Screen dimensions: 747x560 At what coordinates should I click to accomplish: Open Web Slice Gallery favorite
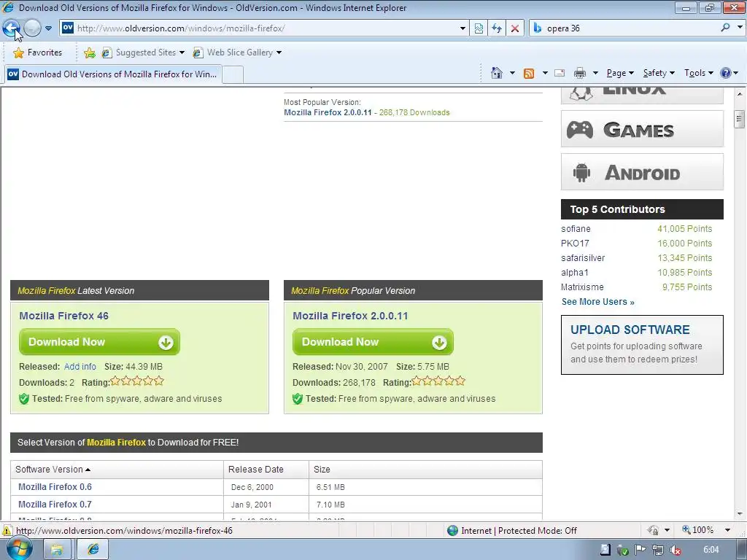pos(237,52)
